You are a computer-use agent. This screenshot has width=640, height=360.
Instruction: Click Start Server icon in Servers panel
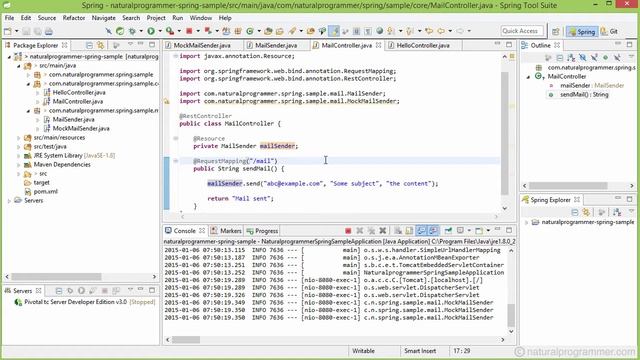click(x=81, y=291)
